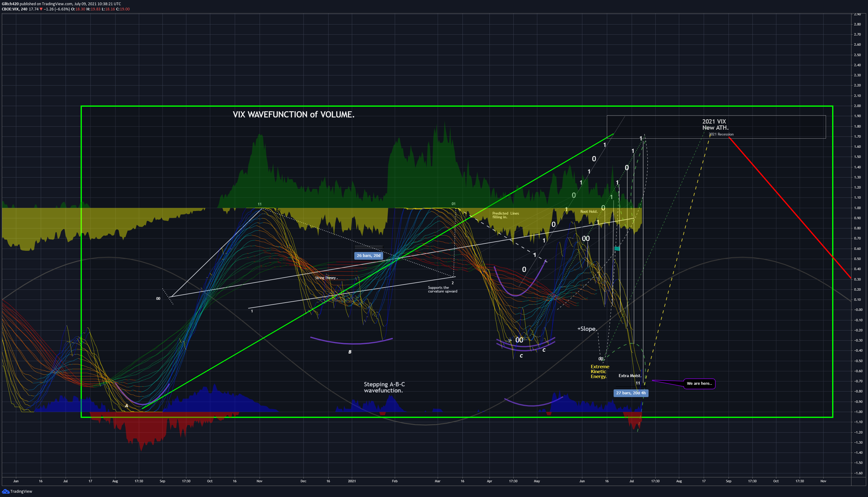Click the long green ascending trend line

point(378,271)
